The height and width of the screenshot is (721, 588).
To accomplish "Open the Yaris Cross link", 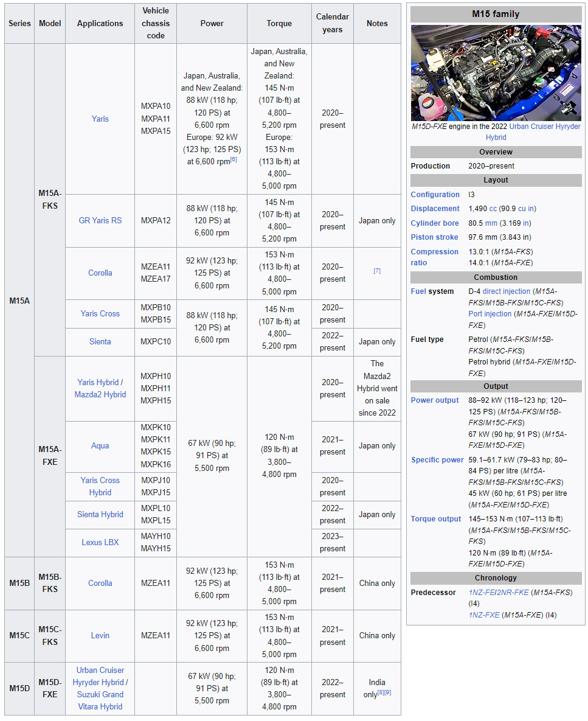I will (x=100, y=313).
